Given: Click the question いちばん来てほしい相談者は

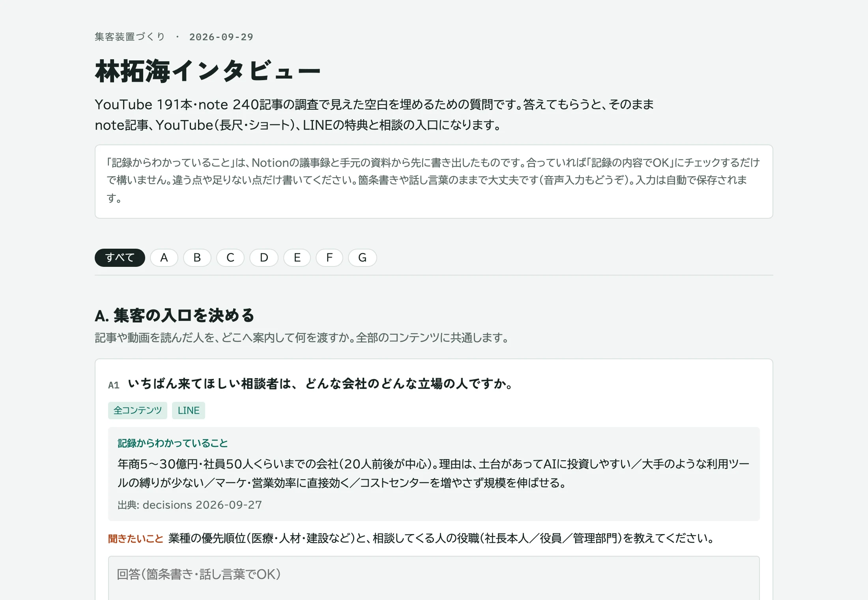Looking at the screenshot, I should 321,384.
